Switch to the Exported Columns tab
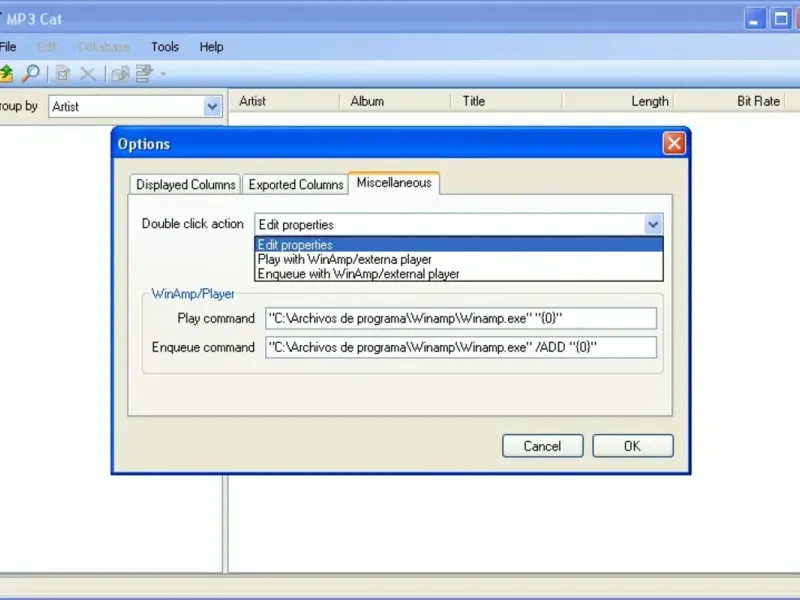The image size is (800, 600). click(x=296, y=185)
